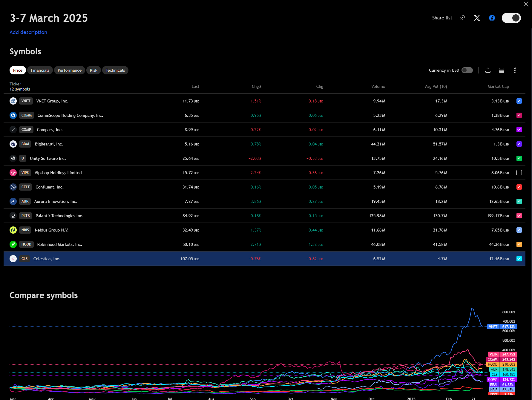
Task: Toggle the list sharing switch
Action: (x=511, y=18)
